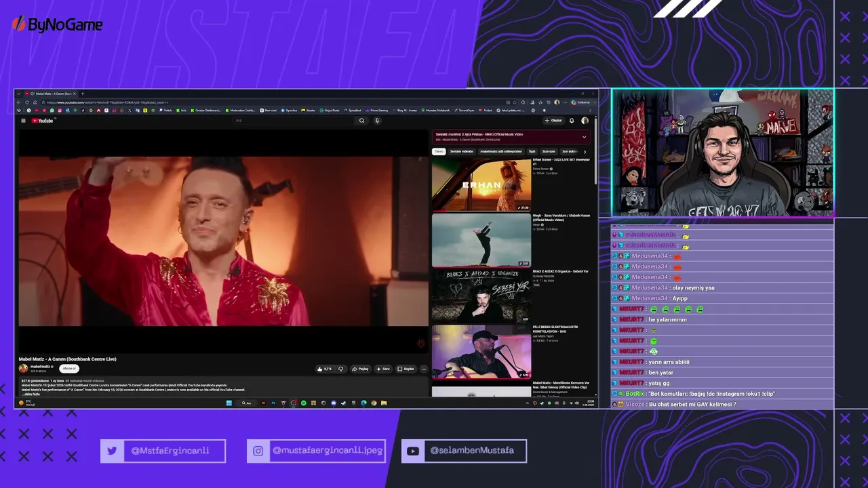
Task: Open Windows Start menu in taskbar
Action: point(229,403)
